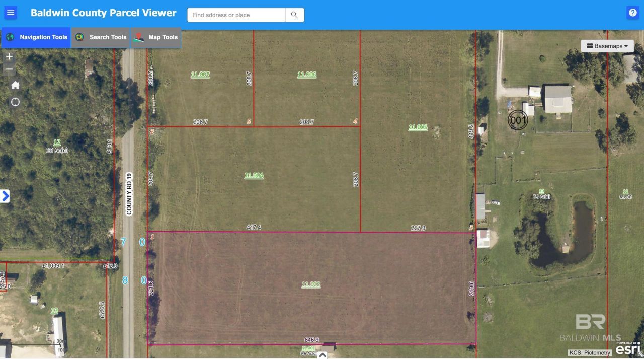Viewport: 644px width, 359px height.
Task: Click the find my location icon
Action: point(15,102)
